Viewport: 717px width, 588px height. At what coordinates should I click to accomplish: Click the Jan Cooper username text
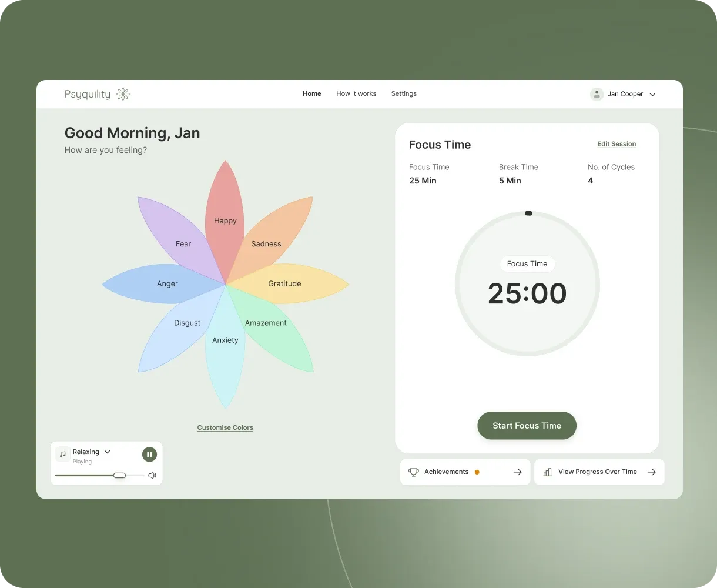click(x=625, y=94)
